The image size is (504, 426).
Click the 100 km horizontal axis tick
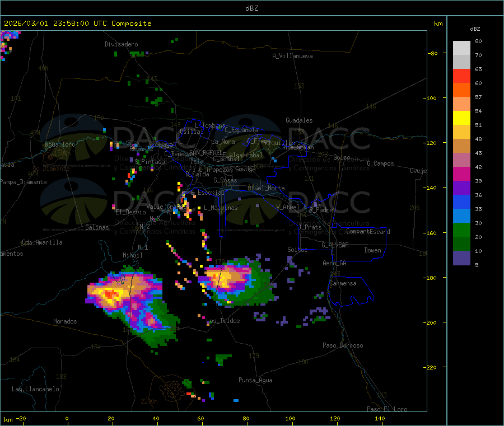click(x=290, y=418)
